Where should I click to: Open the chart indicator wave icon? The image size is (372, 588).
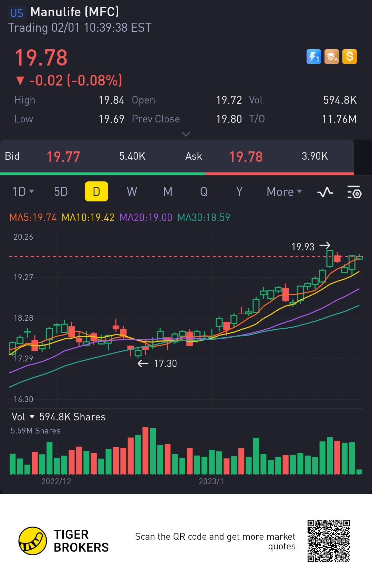tap(325, 192)
